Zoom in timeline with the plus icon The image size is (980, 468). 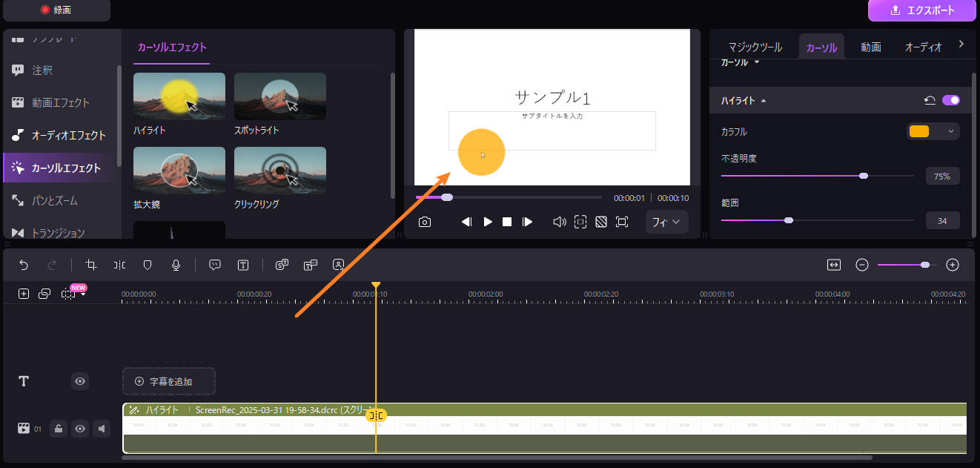coord(953,265)
